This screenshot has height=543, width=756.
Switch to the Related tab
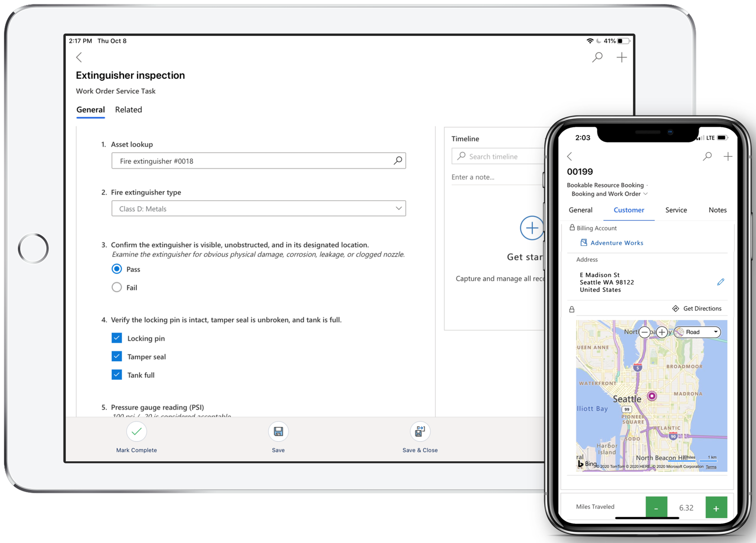pos(129,110)
